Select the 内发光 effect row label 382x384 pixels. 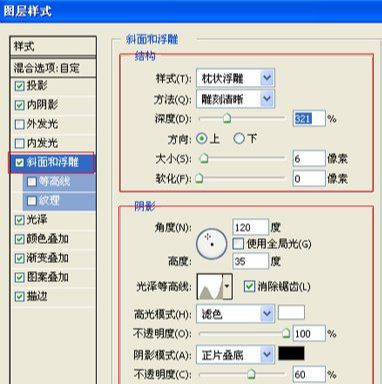[x=42, y=143]
